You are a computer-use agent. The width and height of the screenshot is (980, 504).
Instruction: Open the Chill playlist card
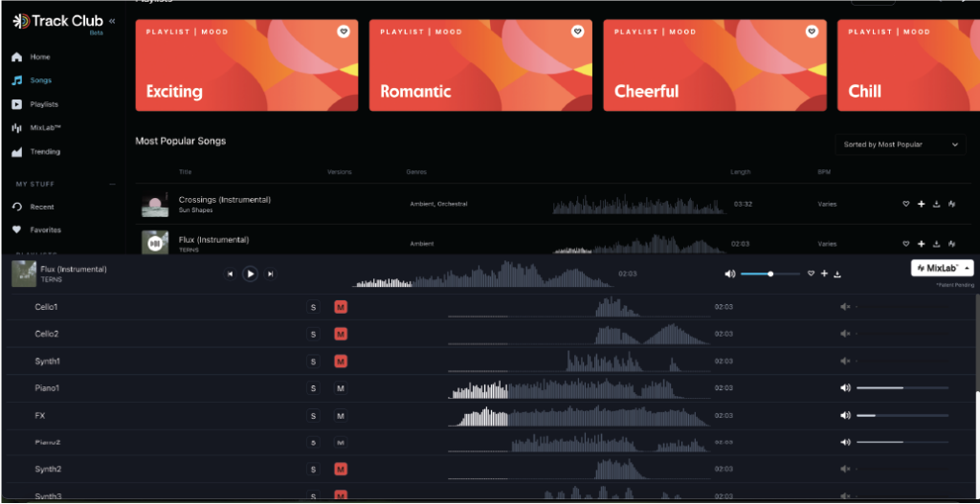click(908, 65)
